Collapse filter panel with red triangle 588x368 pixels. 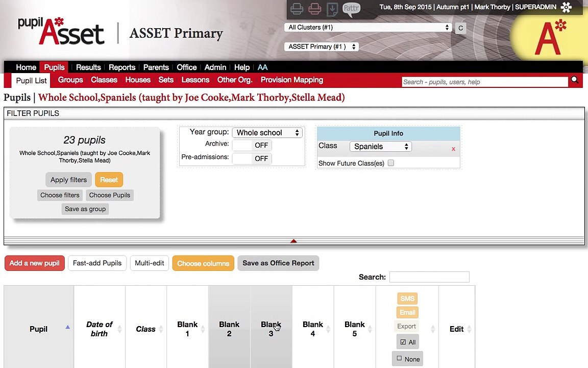(x=293, y=241)
